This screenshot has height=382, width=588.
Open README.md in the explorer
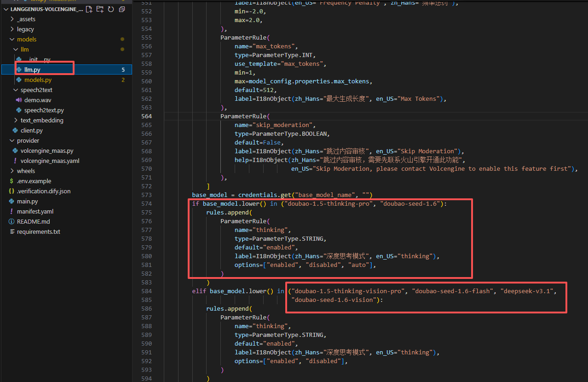coord(34,221)
